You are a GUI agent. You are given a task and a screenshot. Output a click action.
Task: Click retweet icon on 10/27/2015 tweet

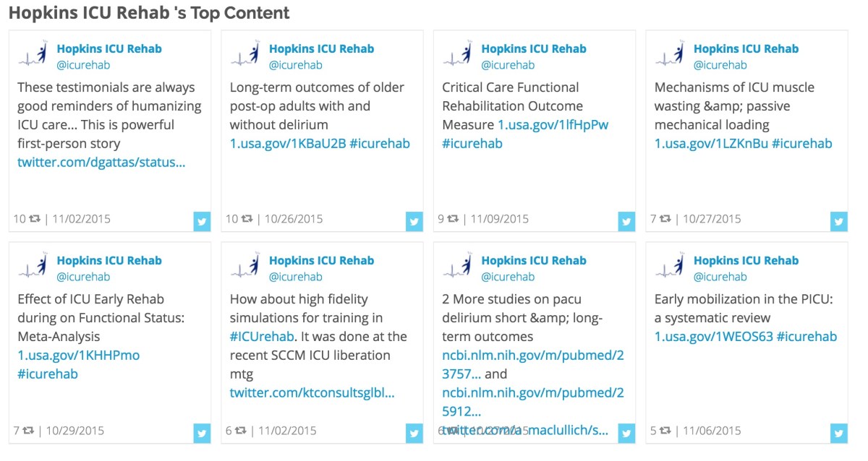point(666,219)
